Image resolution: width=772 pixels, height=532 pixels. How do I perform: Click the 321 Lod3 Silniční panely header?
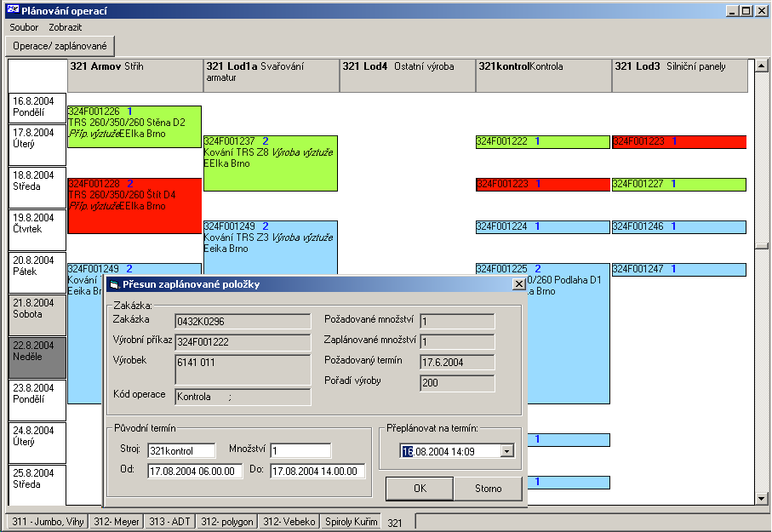tap(680, 76)
